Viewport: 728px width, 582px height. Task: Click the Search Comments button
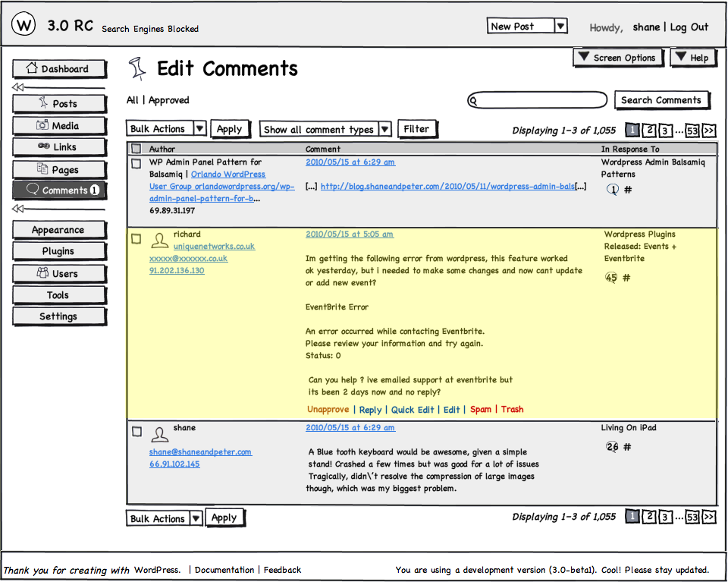[661, 100]
